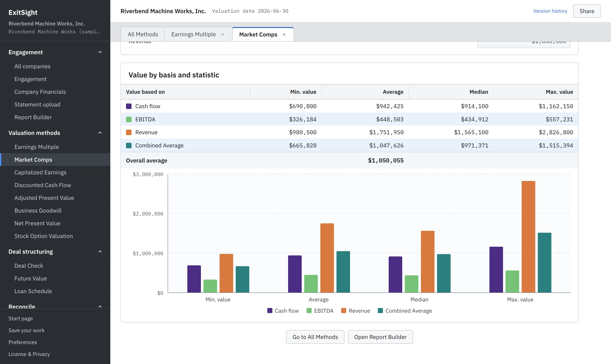
Task: Open All companies in sidebar
Action: [x=55, y=66]
